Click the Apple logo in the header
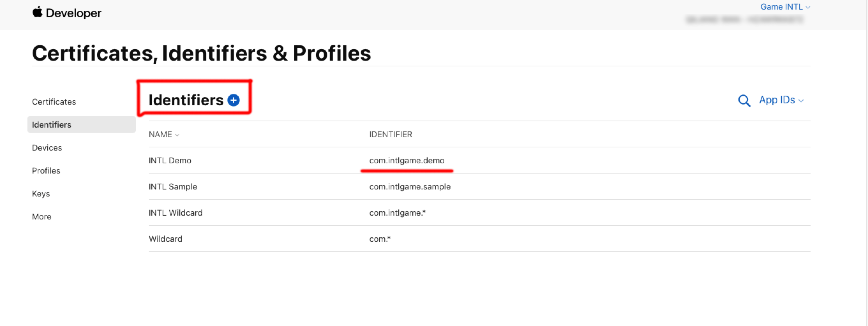Viewport: 868px width, 326px height. click(x=37, y=12)
